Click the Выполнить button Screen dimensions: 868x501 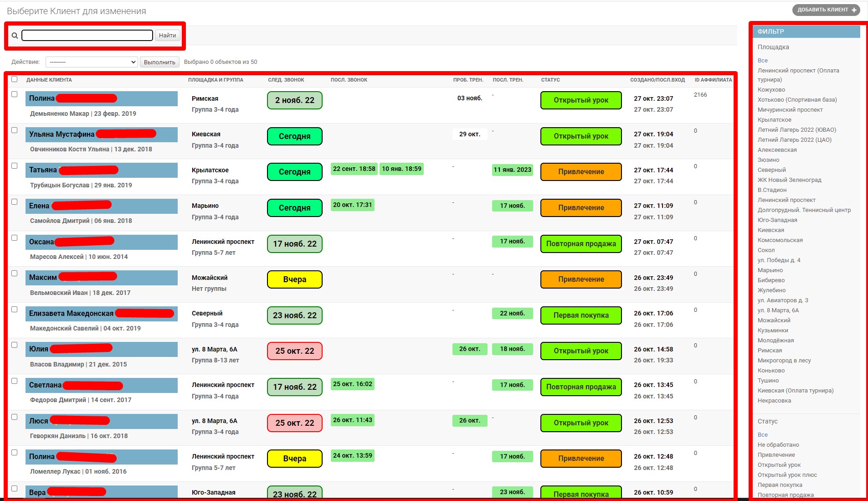(x=159, y=62)
